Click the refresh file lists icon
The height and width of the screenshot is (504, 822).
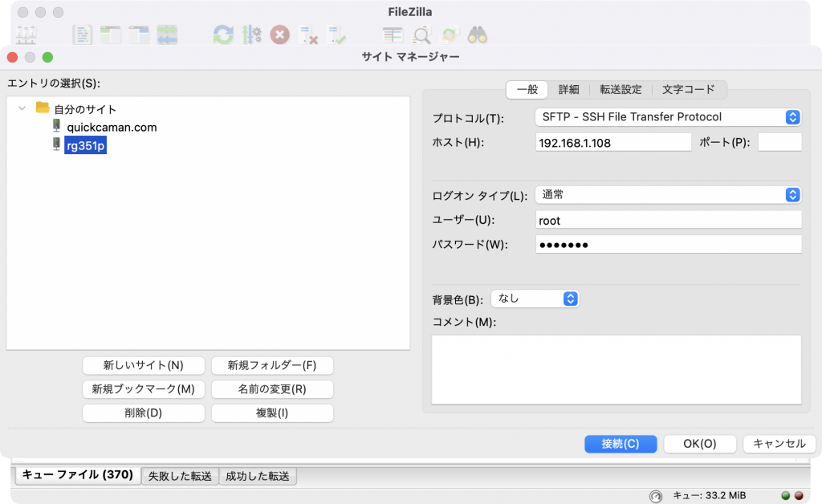(x=223, y=35)
